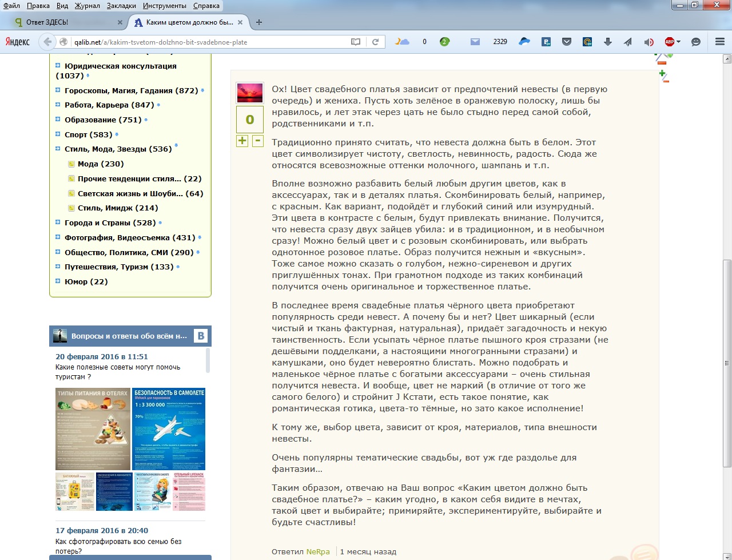This screenshot has width=732, height=560.
Task: Expand the Юридическая консультация category
Action: 58,66
